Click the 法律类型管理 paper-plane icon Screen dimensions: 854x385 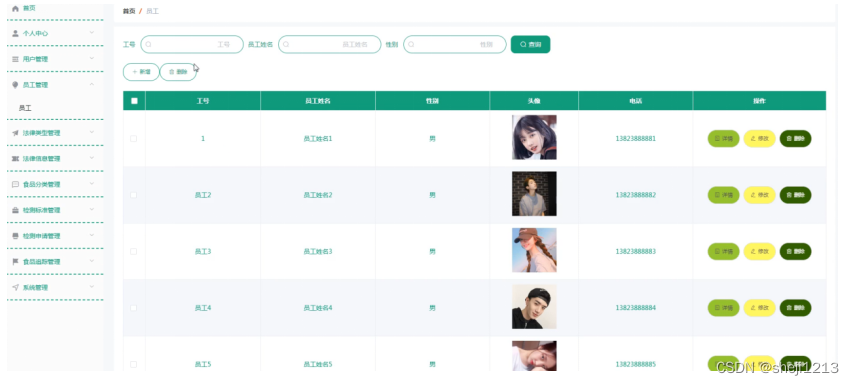pos(15,133)
